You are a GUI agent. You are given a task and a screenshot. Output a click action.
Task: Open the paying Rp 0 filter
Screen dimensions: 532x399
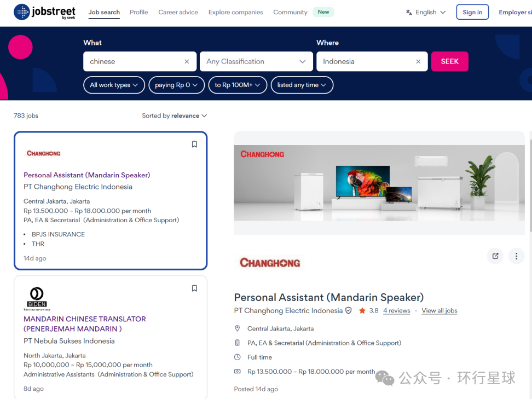pos(176,85)
